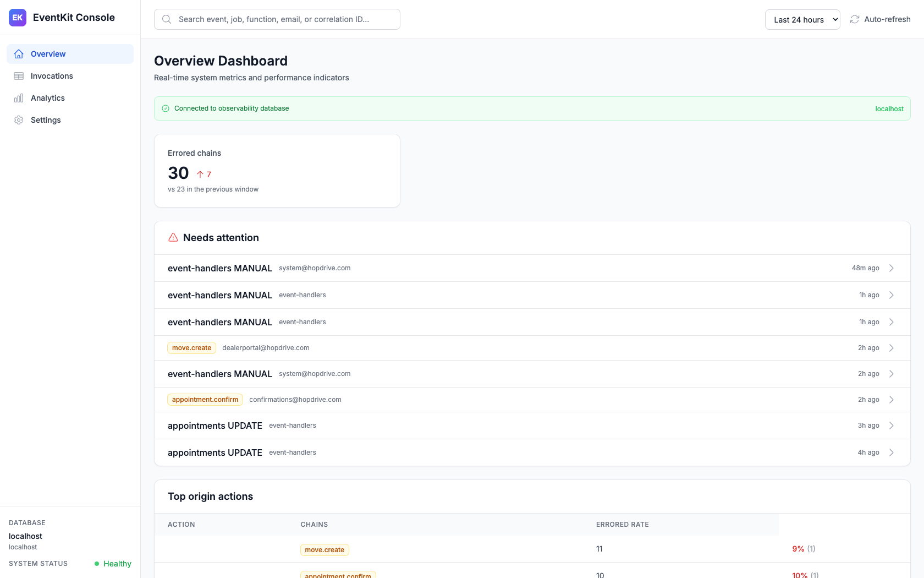Click the appointment.confirm badge in Needs attention

click(205, 400)
